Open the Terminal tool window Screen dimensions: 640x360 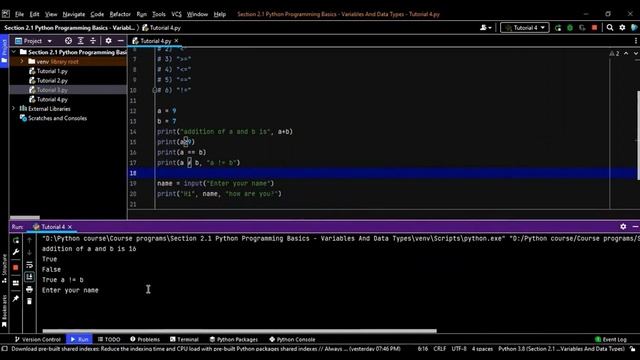coord(184,339)
